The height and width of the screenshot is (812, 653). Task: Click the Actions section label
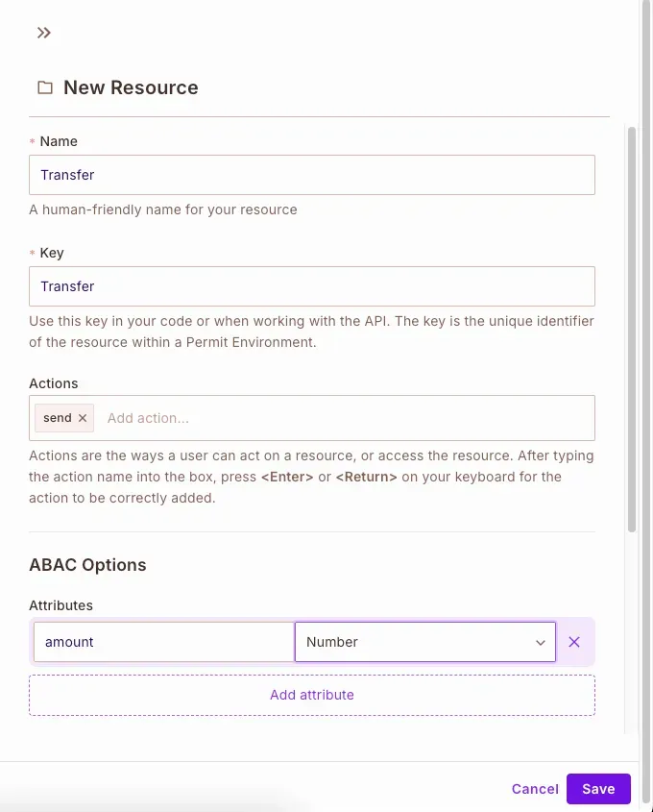coord(54,383)
